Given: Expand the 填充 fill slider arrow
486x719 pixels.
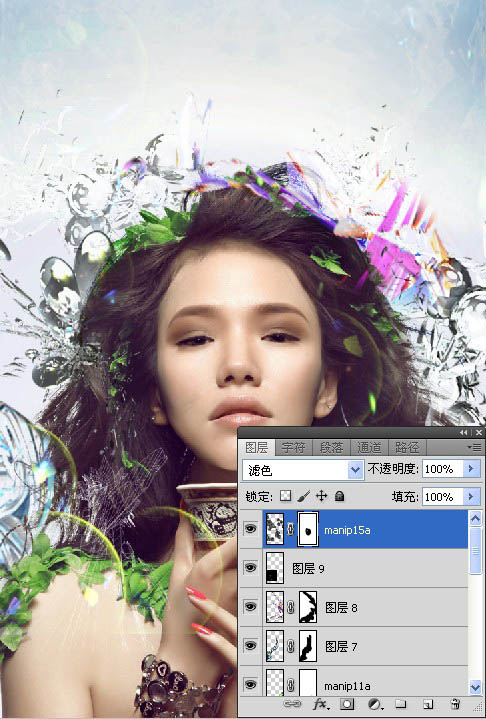Looking at the screenshot, I should click(471, 497).
